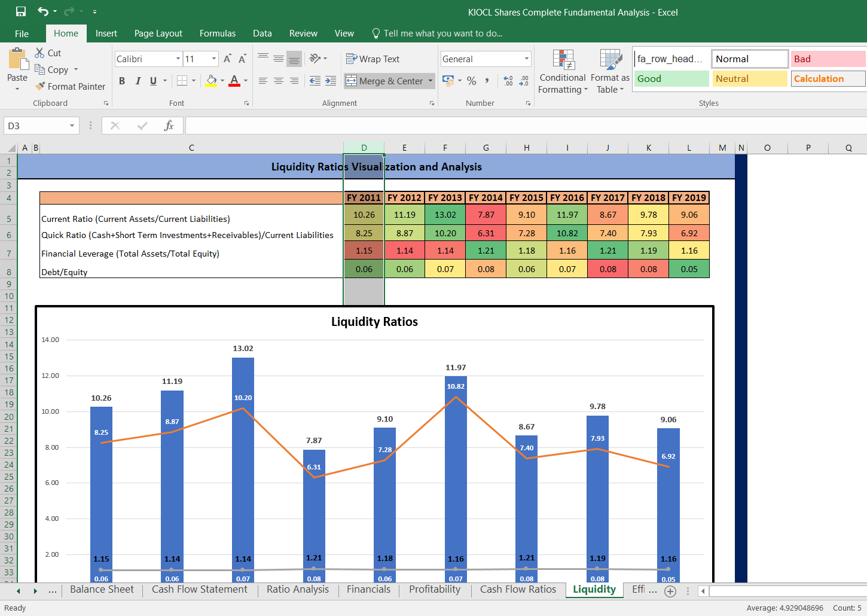
Task: Click the Insert Function fx icon
Action: 169,126
